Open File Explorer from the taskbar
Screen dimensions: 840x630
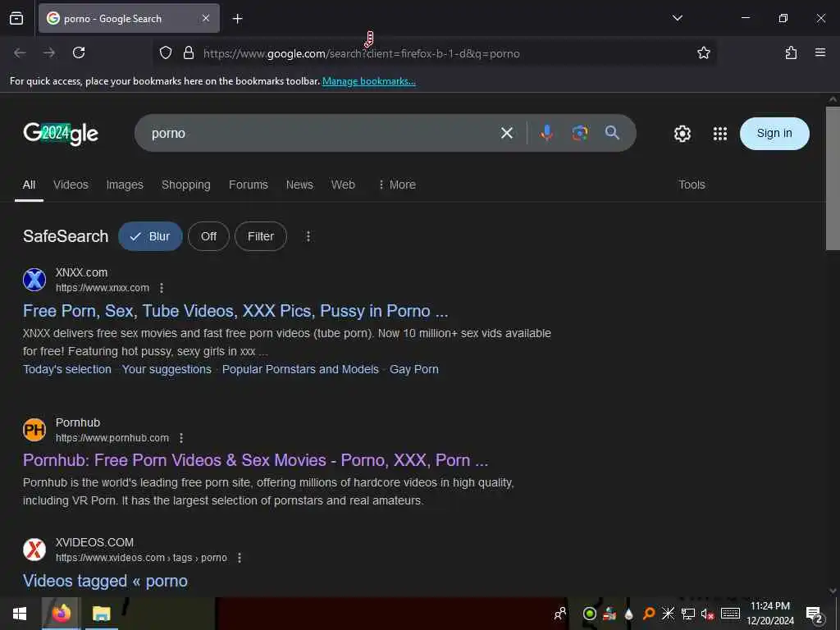[x=101, y=614]
